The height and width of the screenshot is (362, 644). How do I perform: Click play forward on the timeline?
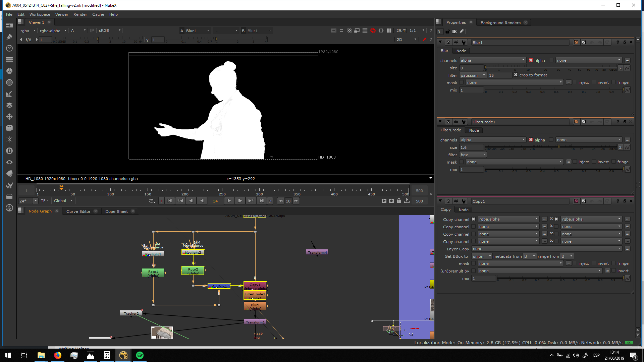point(229,201)
